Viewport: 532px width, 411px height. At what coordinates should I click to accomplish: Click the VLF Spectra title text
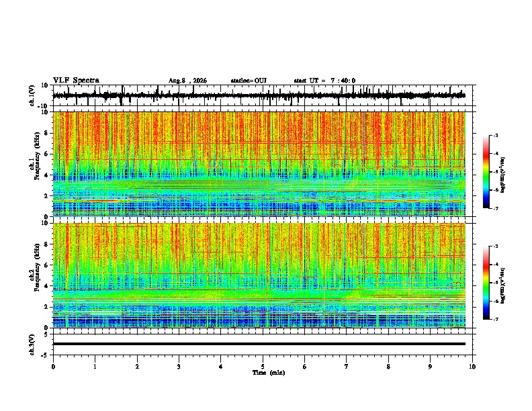click(x=76, y=81)
